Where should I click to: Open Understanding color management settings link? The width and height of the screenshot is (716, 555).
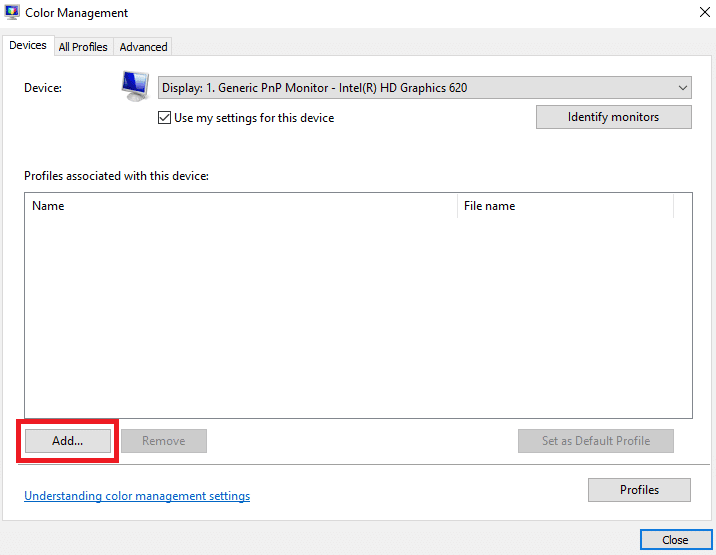point(137,496)
